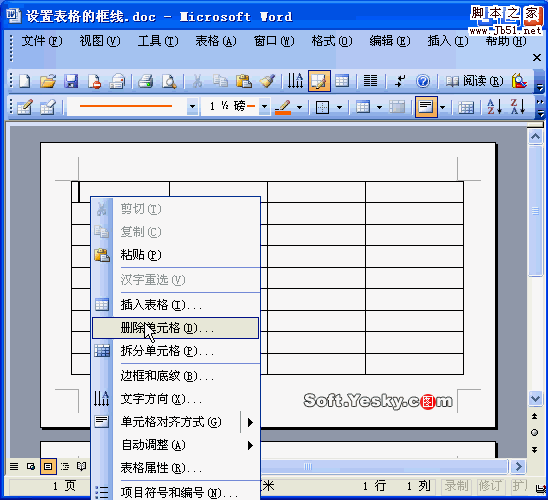Click the vertical scrollbar thumb
This screenshot has width=548, height=500.
coord(535,211)
